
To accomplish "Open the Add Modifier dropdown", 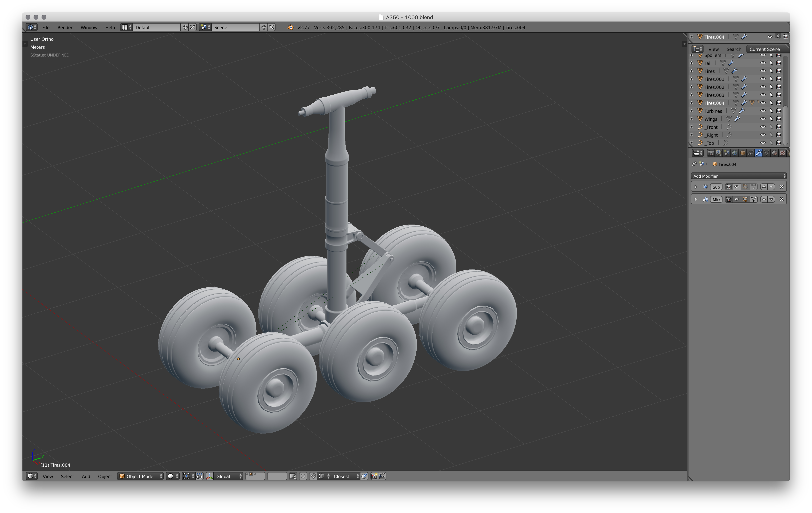I will 738,176.
